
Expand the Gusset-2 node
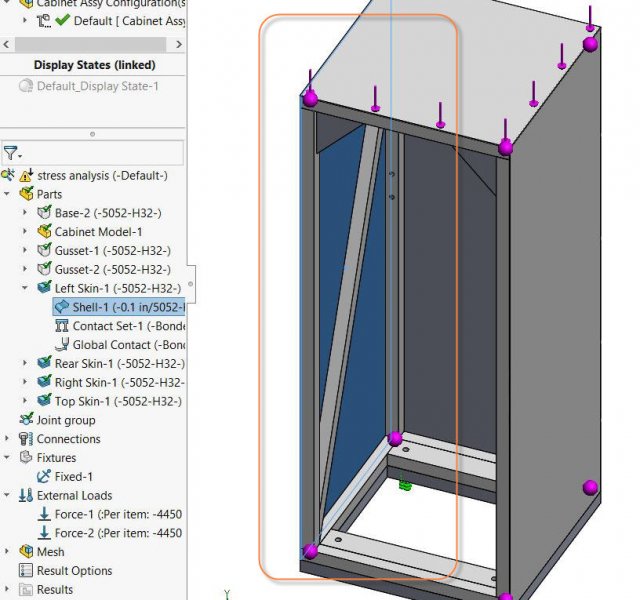tap(25, 269)
